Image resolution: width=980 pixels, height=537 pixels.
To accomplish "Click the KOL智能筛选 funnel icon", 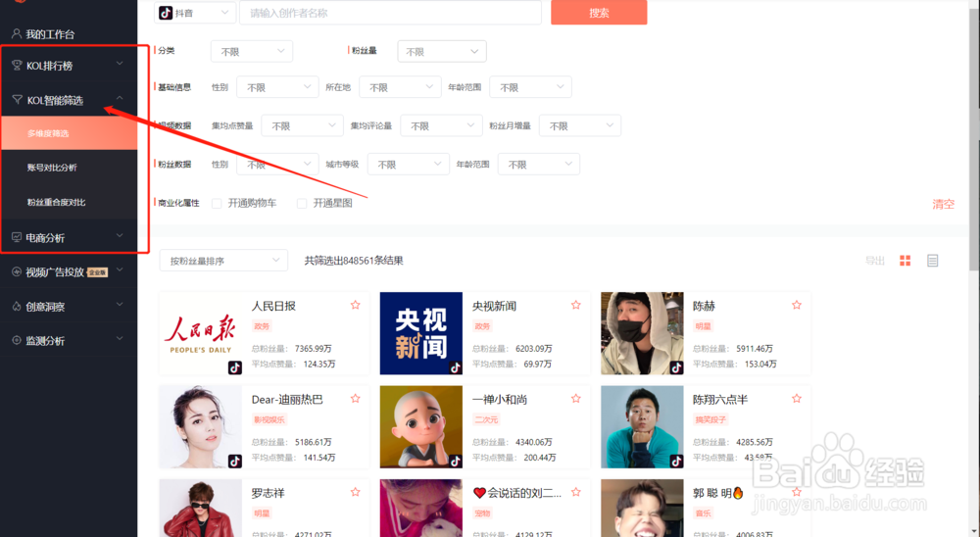I will point(17,99).
